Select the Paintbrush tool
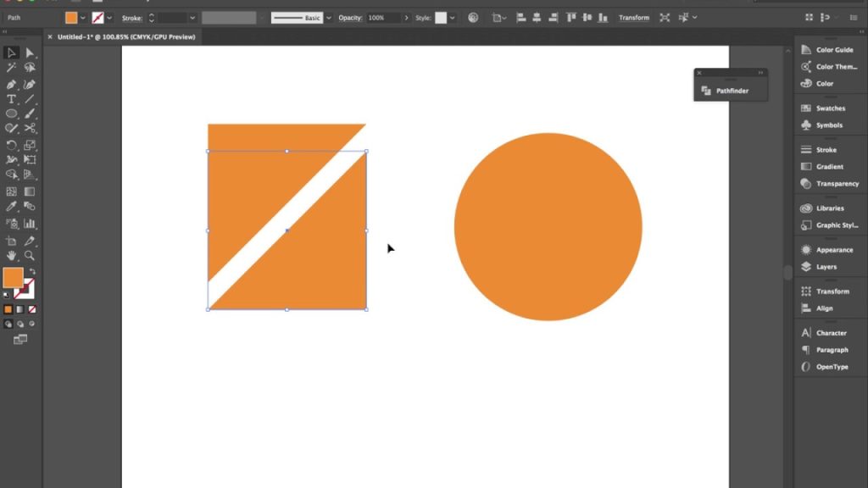 click(29, 114)
